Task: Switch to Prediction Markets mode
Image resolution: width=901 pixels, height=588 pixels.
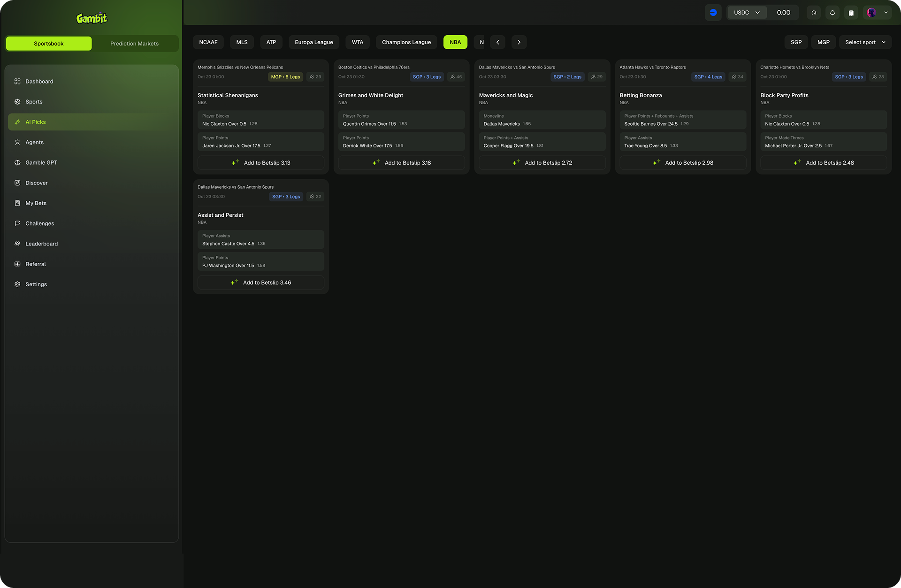Action: coord(134,44)
